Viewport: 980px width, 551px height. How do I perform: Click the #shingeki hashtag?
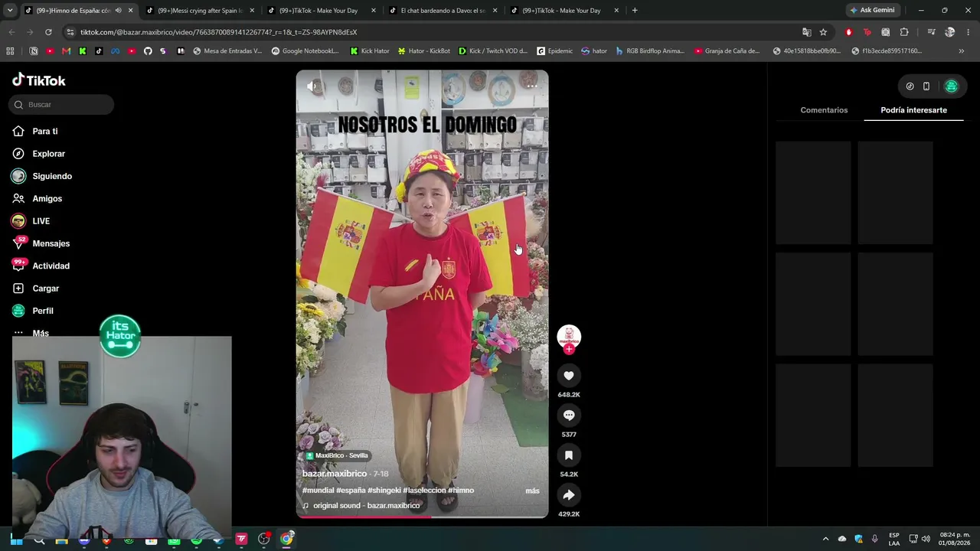[x=384, y=491]
